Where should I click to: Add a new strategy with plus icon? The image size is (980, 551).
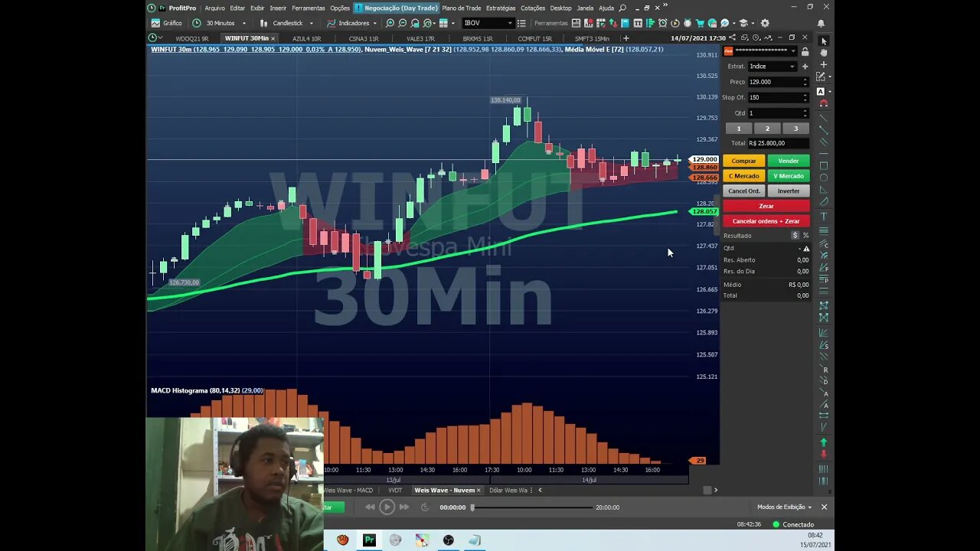805,67
